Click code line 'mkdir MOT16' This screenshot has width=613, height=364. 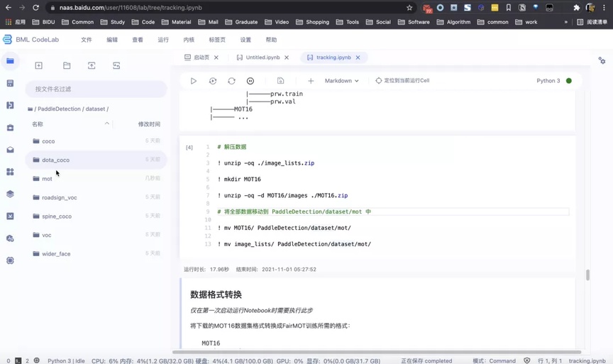coord(239,179)
